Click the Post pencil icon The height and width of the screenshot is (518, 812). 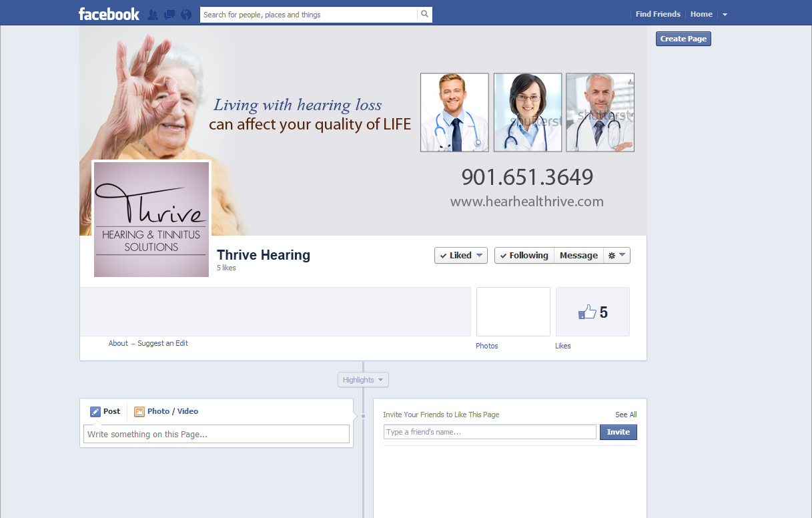click(x=95, y=412)
